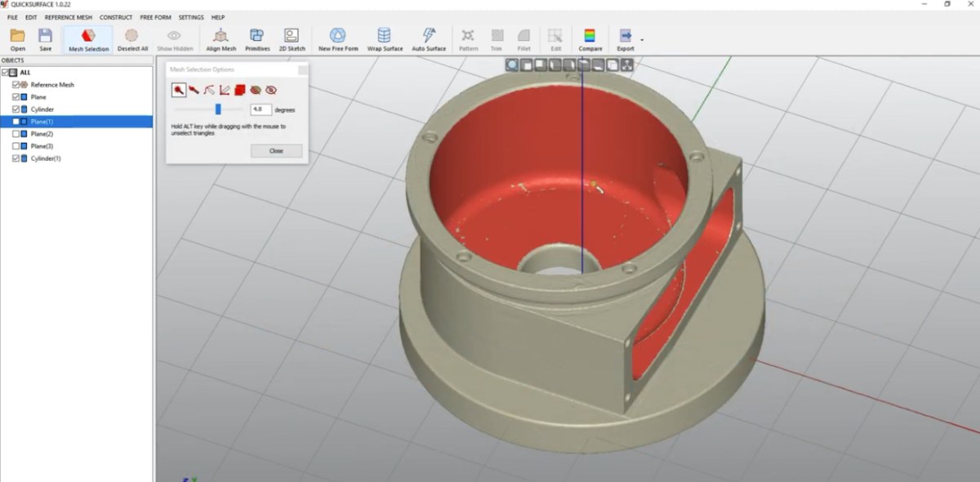980x482 pixels.
Task: Enable the Plane(2) checkbox
Action: pyautogui.click(x=16, y=134)
